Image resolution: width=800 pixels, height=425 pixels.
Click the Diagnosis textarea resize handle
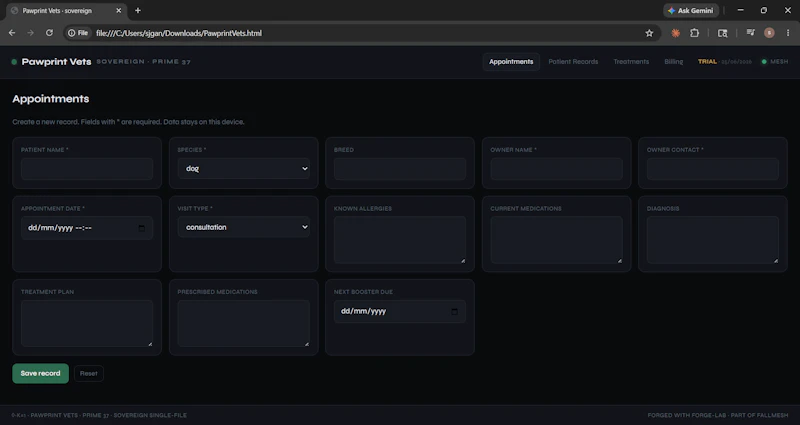[776, 261]
